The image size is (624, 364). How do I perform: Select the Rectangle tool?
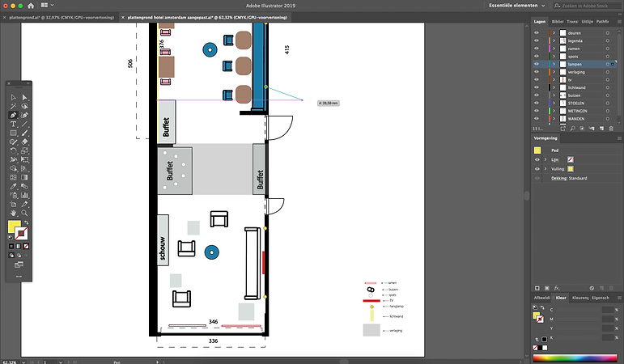tap(13, 133)
